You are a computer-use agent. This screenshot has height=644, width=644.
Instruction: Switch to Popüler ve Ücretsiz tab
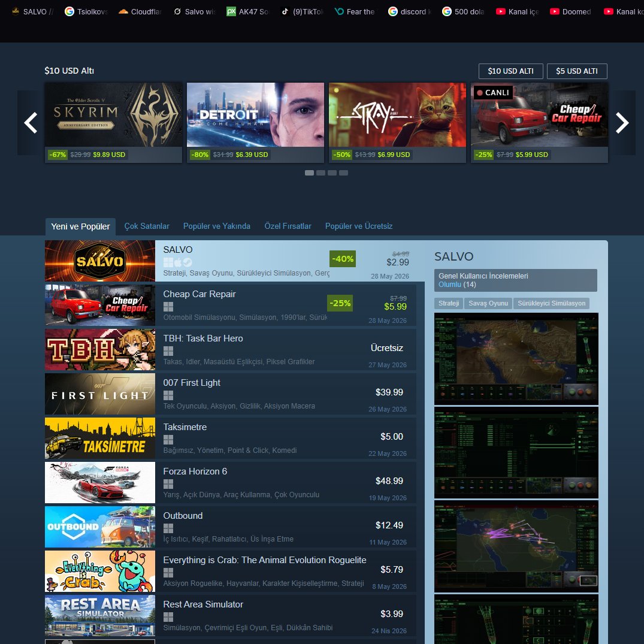coord(359,226)
